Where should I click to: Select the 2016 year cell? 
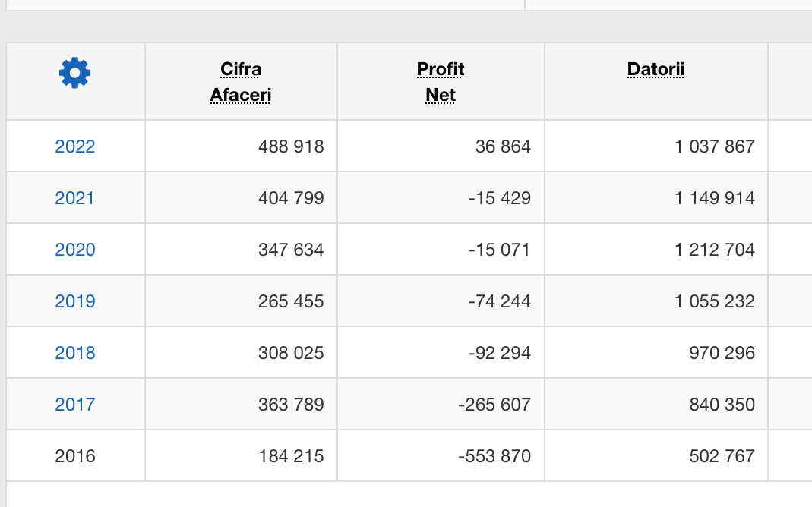75,456
